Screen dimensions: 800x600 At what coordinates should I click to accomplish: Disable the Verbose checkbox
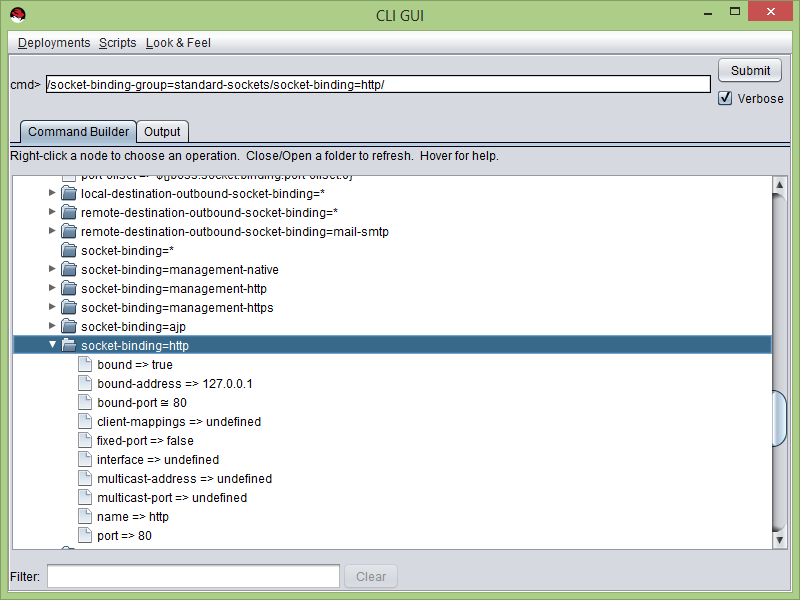pyautogui.click(x=725, y=98)
